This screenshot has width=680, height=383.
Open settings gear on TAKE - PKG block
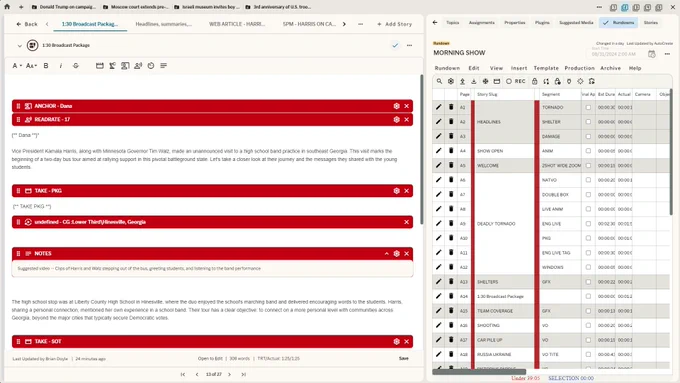click(x=396, y=191)
